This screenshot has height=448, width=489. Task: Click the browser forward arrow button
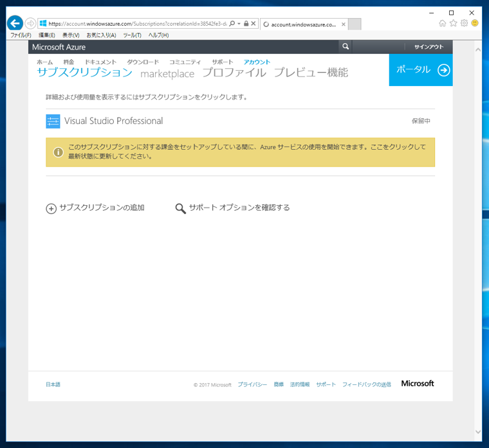pos(30,23)
